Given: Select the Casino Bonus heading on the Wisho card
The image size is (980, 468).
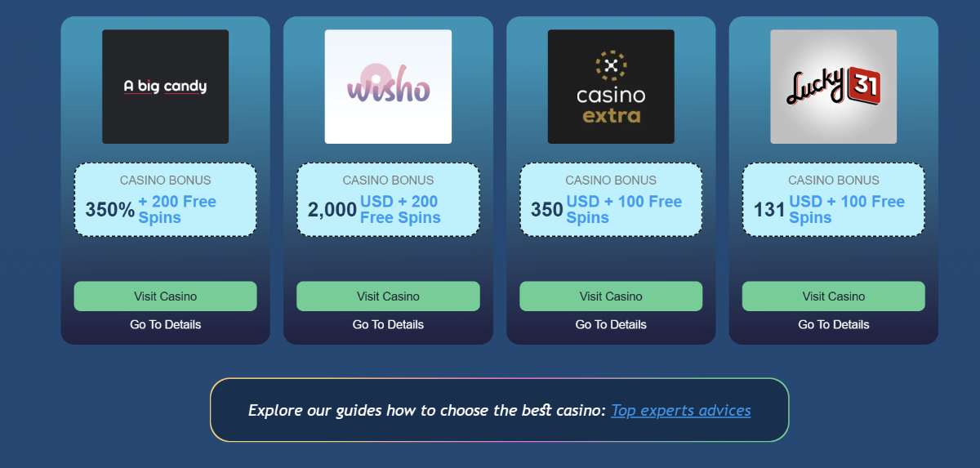Looking at the screenshot, I should pyautogui.click(x=388, y=180).
